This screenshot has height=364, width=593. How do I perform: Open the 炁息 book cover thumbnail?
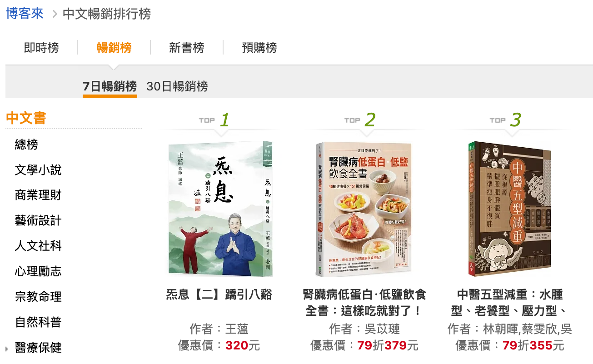220,209
